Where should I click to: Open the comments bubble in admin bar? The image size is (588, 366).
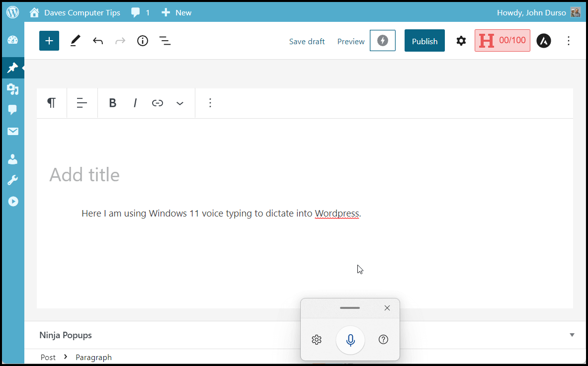[140, 13]
